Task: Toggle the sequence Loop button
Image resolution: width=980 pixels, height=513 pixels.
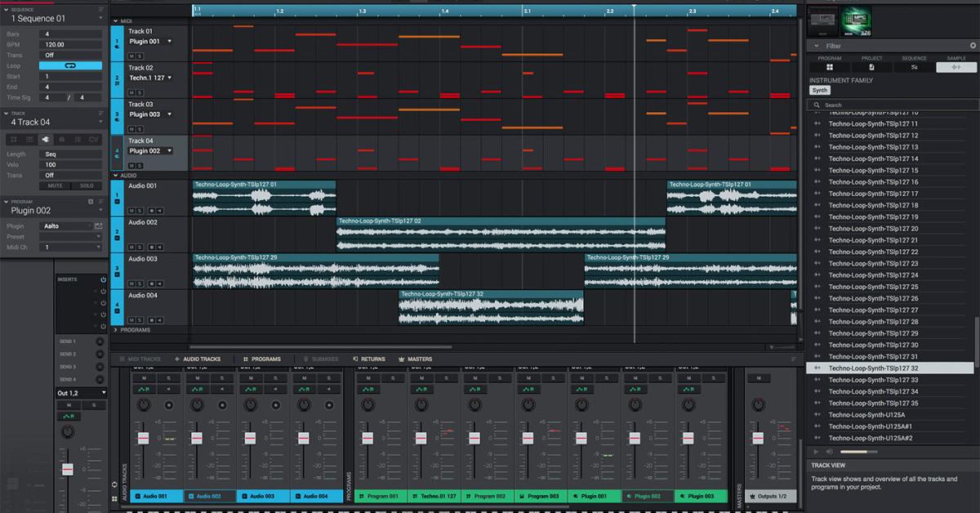Action: 70,65
